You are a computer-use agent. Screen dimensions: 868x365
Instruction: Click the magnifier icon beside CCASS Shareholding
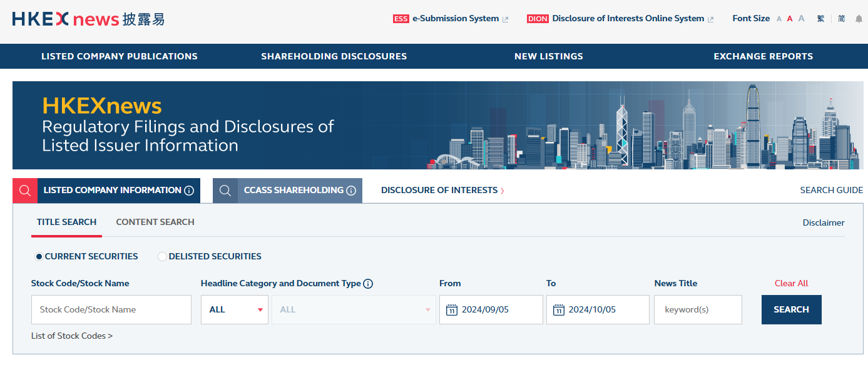225,191
